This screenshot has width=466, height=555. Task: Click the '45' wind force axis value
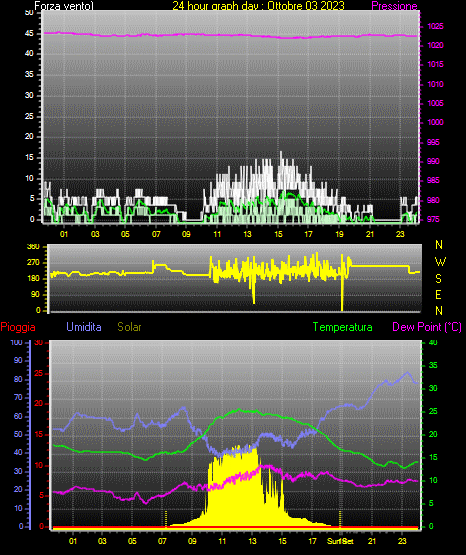(x=29, y=34)
